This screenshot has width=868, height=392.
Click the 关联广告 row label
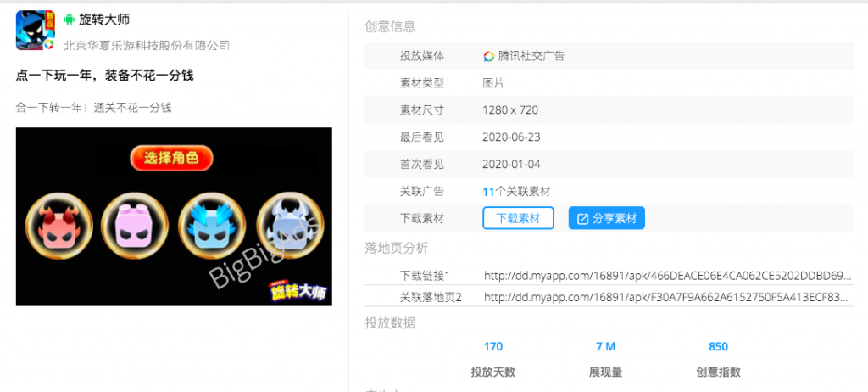(422, 191)
